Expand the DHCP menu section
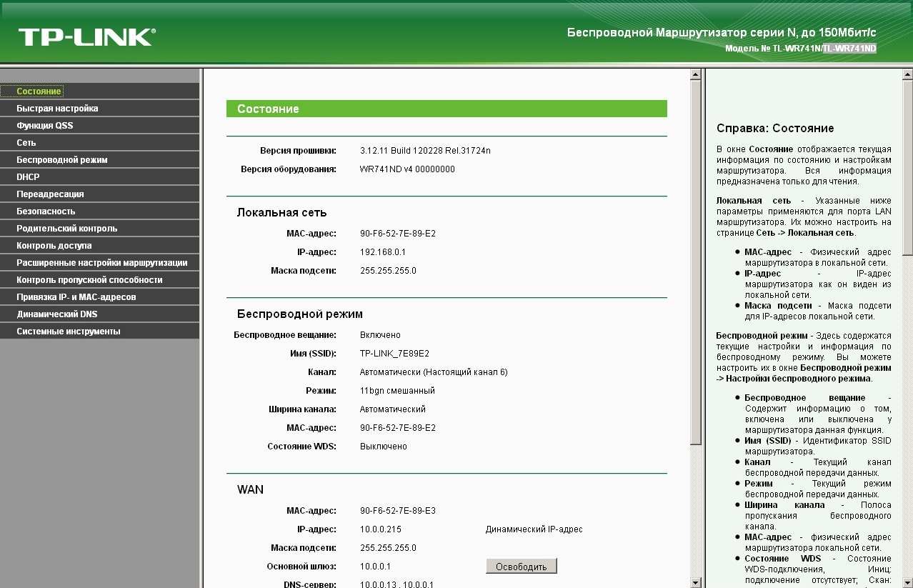The height and width of the screenshot is (588, 913). point(29,177)
